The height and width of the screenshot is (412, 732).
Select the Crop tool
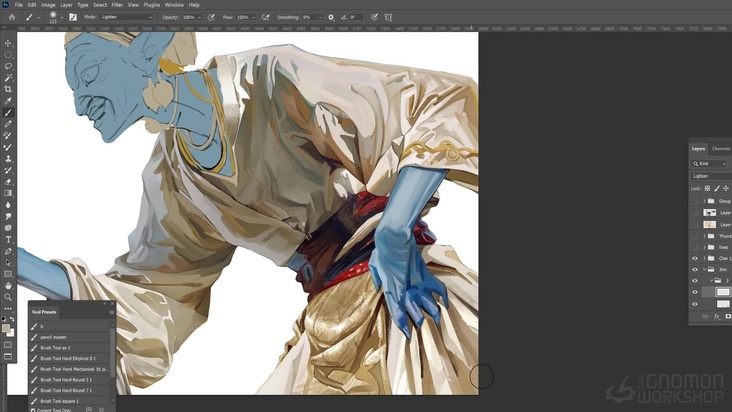(x=8, y=89)
